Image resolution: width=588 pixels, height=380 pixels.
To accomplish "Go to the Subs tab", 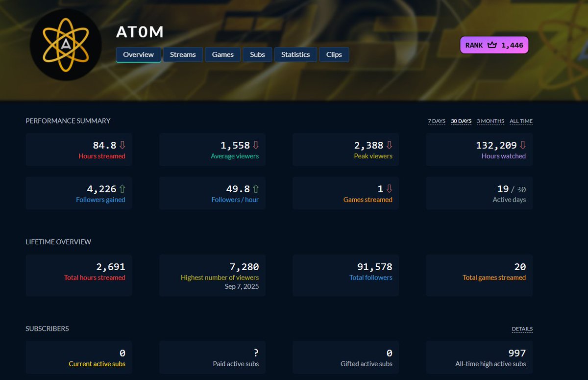I will tap(257, 54).
